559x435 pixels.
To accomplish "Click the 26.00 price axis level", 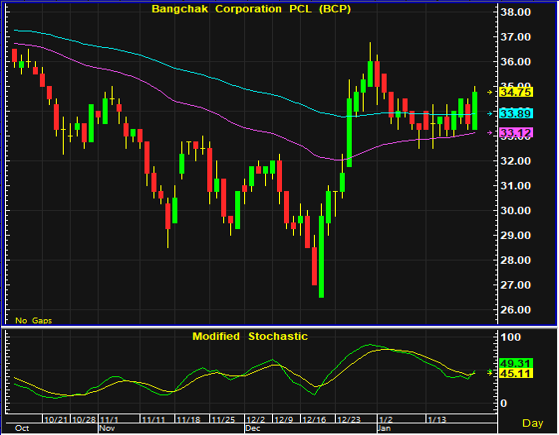I will point(515,310).
